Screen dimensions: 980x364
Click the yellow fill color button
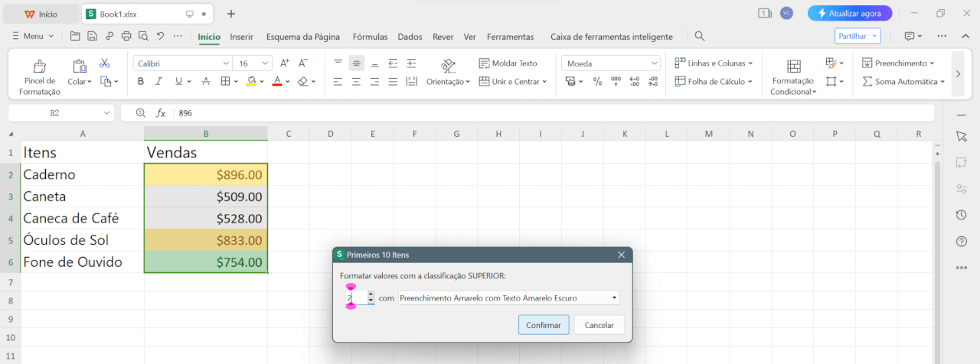tap(251, 82)
